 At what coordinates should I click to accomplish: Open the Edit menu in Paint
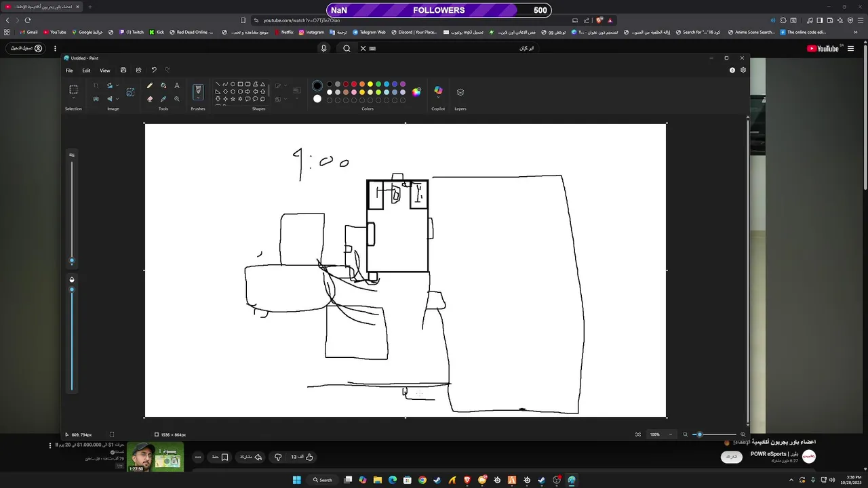click(86, 70)
